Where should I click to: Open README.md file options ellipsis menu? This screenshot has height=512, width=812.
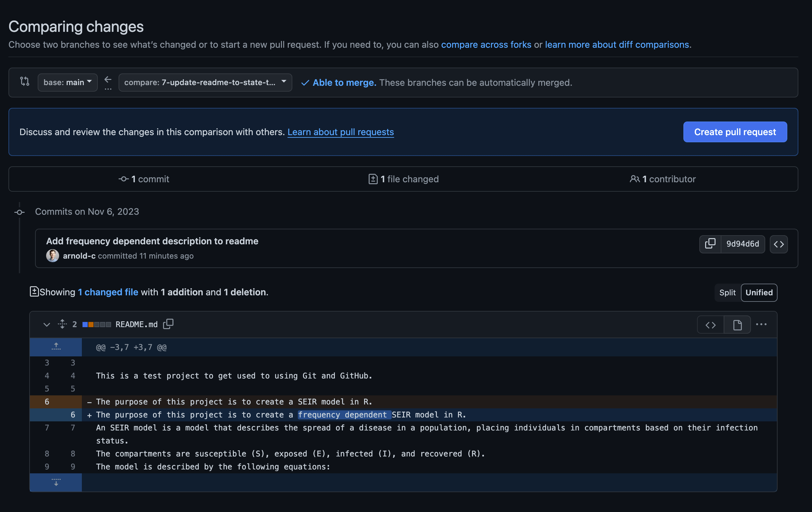coord(761,325)
